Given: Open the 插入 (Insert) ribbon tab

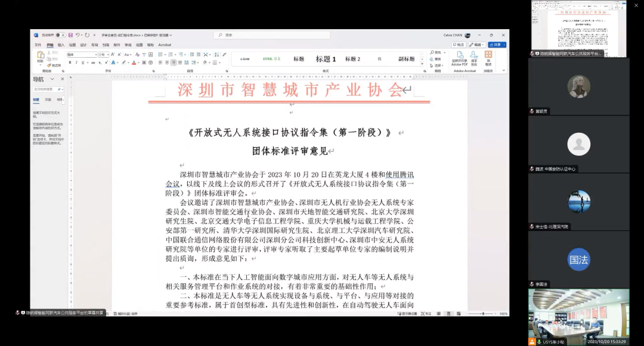Looking at the screenshot, I should click(61, 45).
